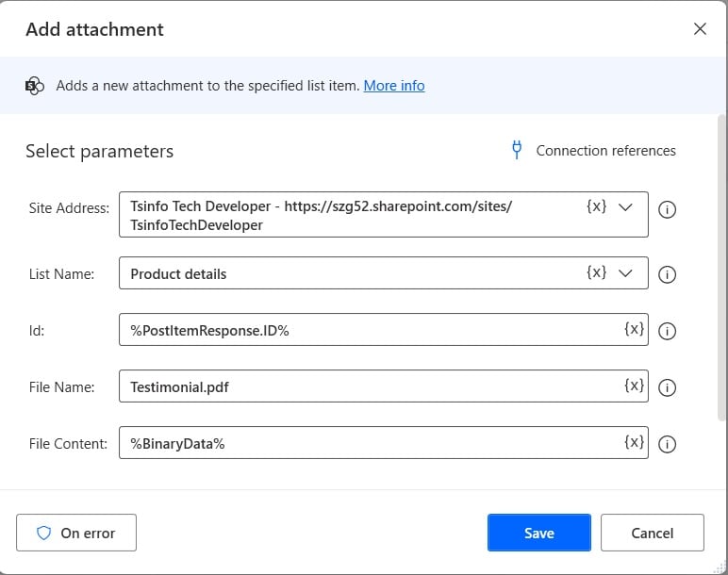Show info for Id parameter
This screenshot has width=728, height=575.
(x=667, y=331)
